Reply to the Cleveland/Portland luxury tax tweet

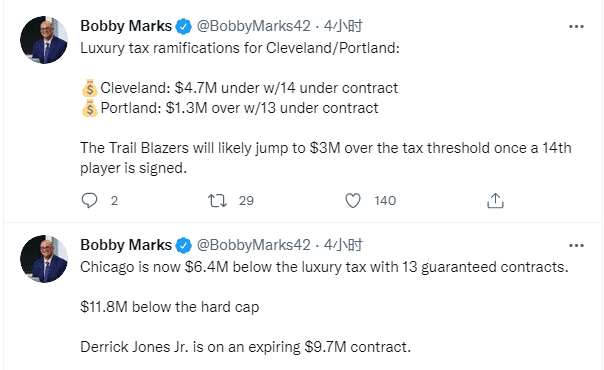(x=90, y=201)
